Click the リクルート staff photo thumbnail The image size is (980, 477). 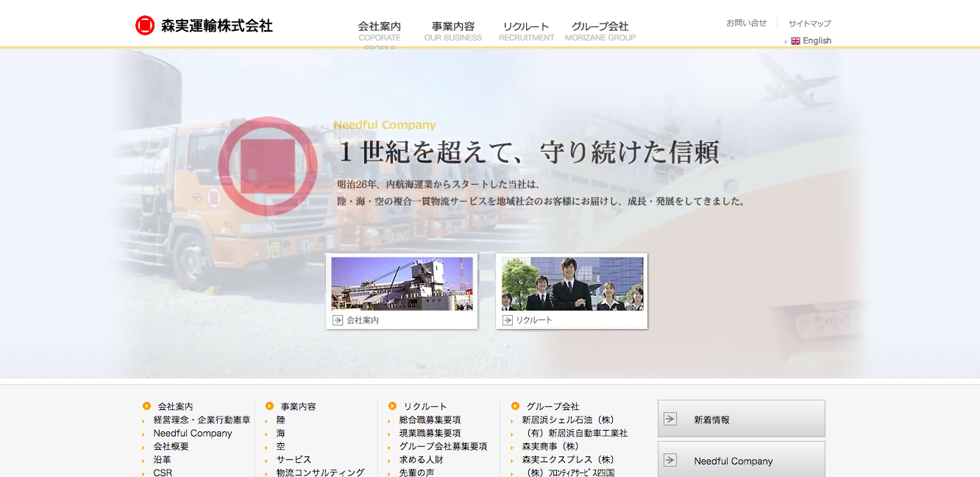(572, 283)
